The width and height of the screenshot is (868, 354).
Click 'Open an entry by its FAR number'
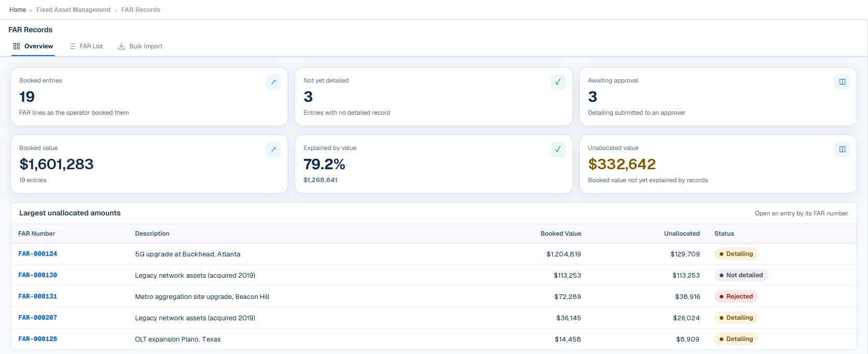[801, 213]
